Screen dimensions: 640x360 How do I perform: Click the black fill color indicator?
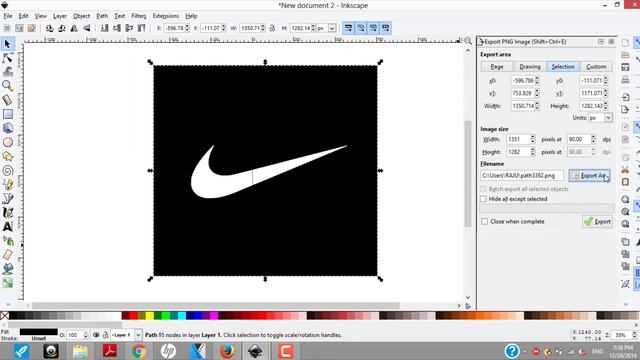click(x=39, y=332)
